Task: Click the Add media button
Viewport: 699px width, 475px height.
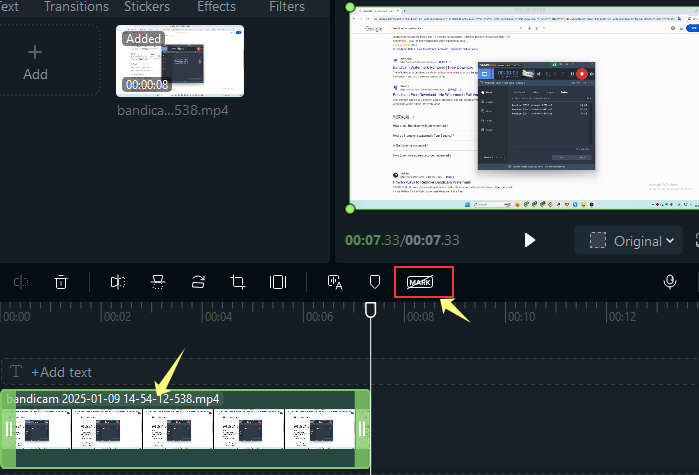Action: click(36, 60)
